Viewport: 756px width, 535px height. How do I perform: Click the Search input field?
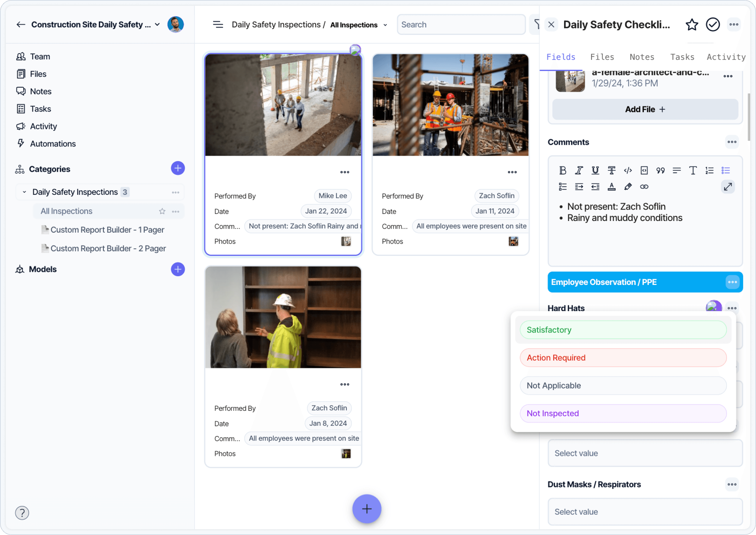[x=461, y=24]
